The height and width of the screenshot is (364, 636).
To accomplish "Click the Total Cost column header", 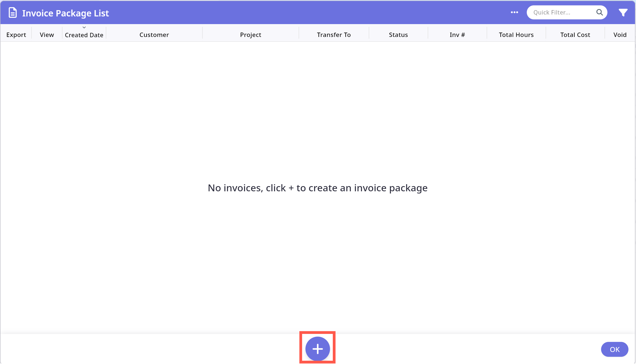I will coord(575,35).
